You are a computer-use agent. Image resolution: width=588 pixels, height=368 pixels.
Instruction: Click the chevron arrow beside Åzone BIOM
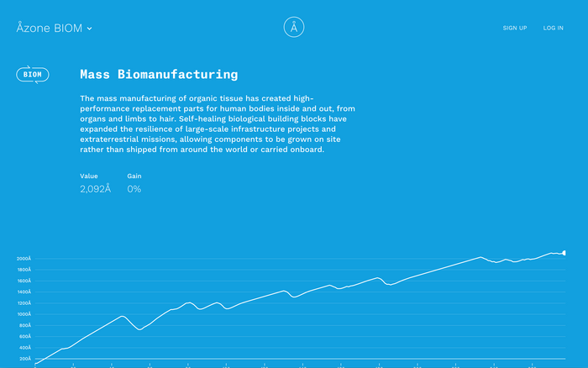pyautogui.click(x=90, y=29)
